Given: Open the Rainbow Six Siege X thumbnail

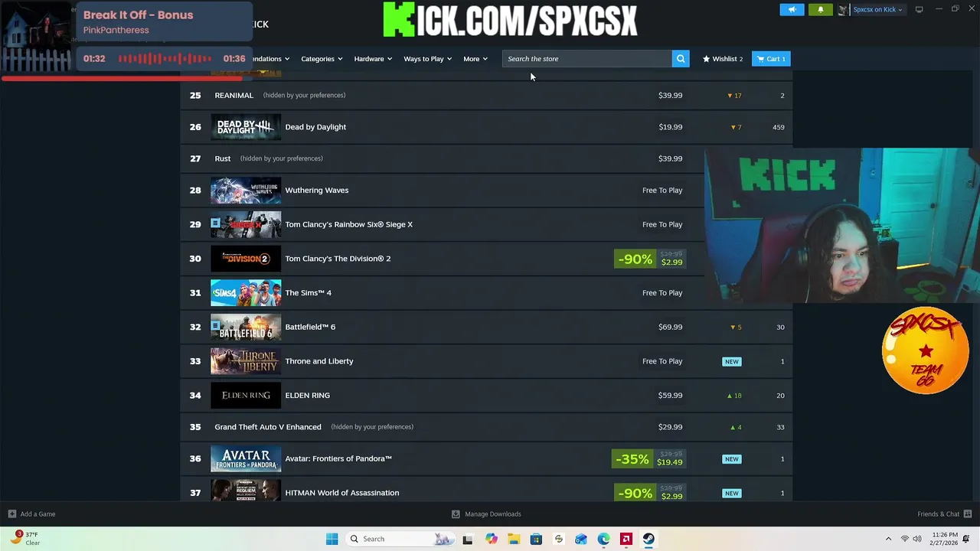Looking at the screenshot, I should tap(246, 224).
